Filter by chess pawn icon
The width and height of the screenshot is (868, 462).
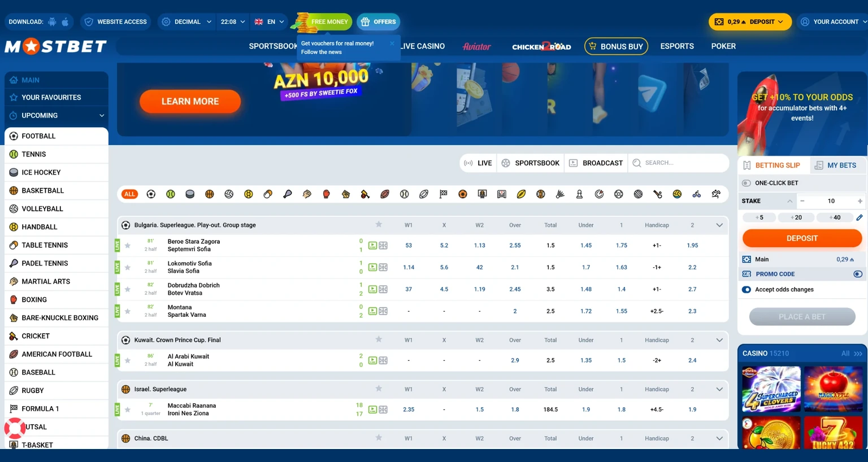click(x=580, y=194)
